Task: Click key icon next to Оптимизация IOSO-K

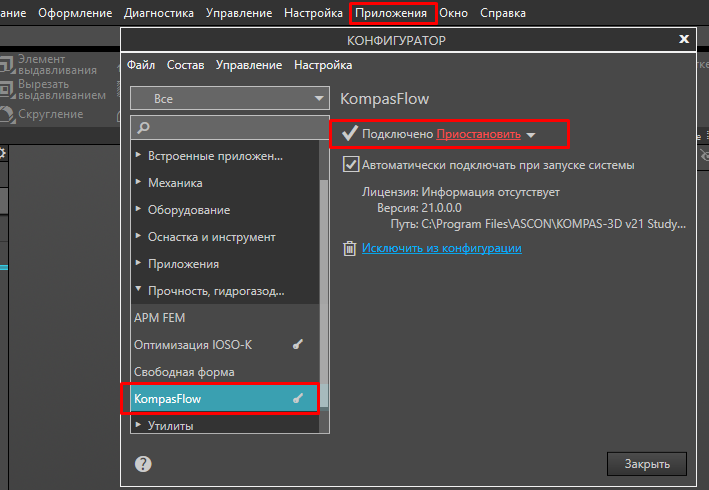Action: 298,344
